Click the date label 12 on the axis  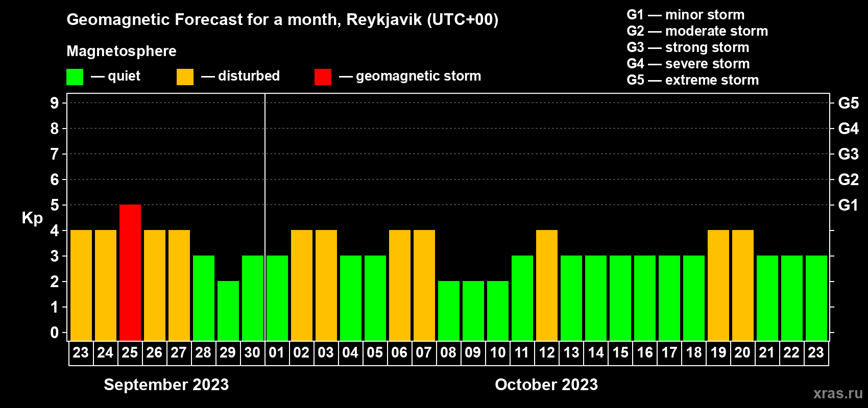(x=547, y=352)
